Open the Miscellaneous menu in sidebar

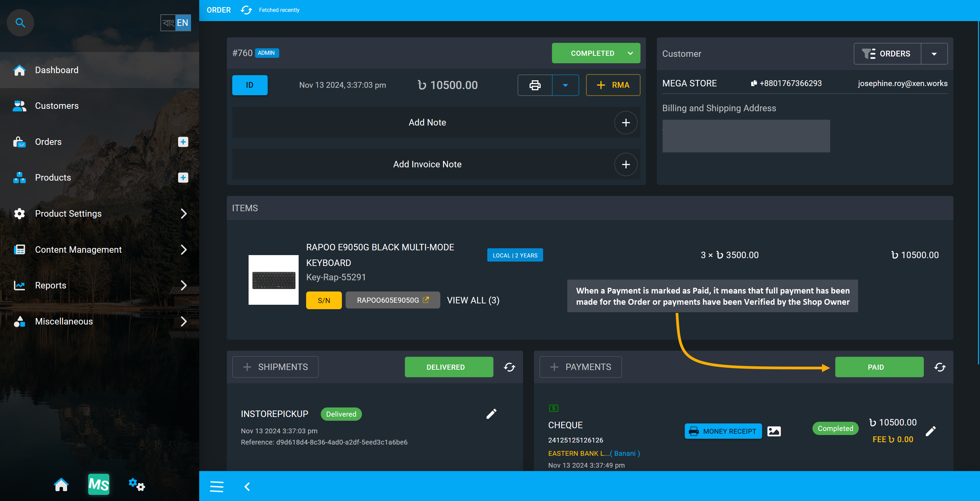(99, 321)
